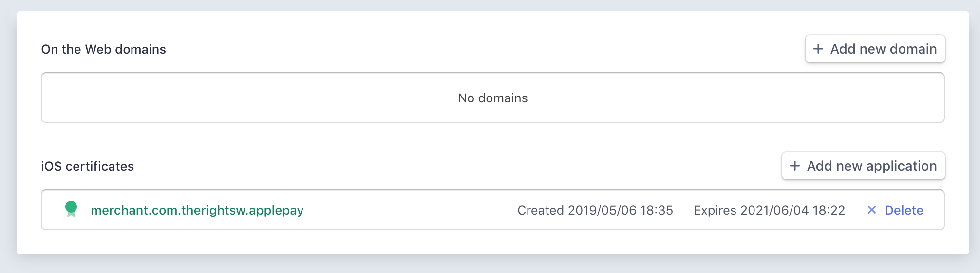Click the blue X icon next to Delete

pyautogui.click(x=872, y=210)
